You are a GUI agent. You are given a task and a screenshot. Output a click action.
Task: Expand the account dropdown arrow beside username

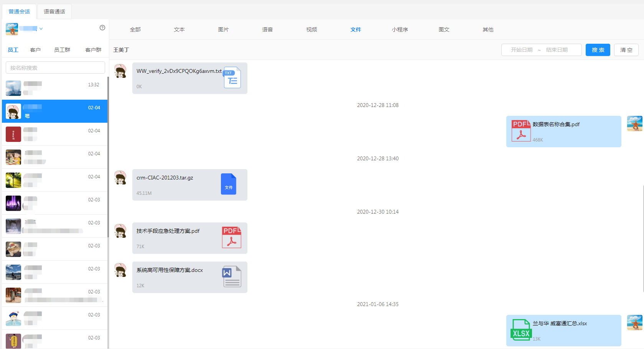pyautogui.click(x=41, y=29)
